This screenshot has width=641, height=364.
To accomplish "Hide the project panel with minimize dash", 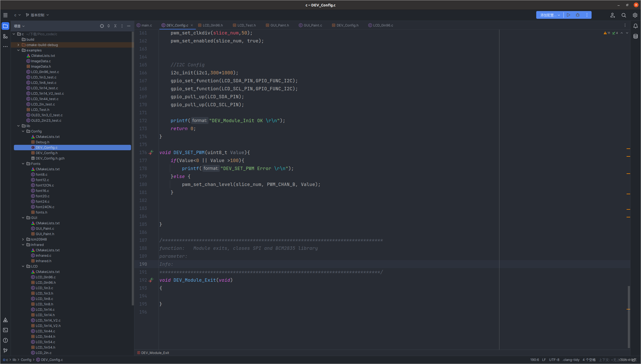I will [x=129, y=26].
